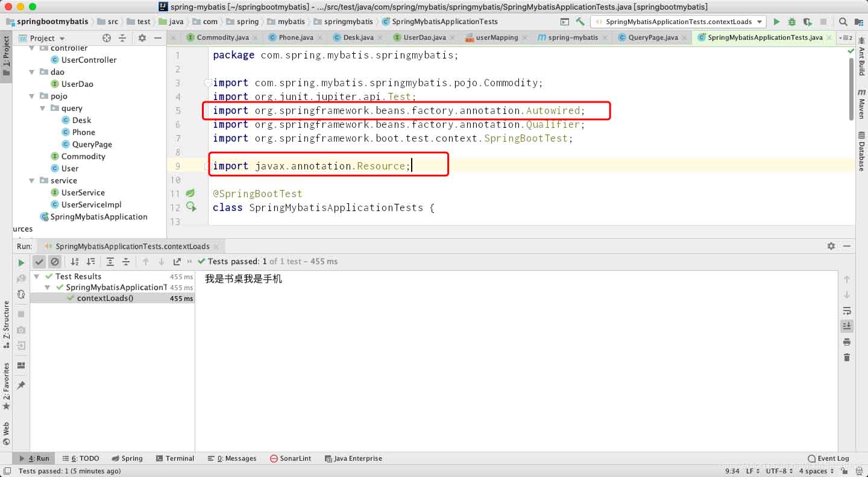This screenshot has width=868, height=477.
Task: Toggle Show Ignored tests button
Action: [55, 262]
